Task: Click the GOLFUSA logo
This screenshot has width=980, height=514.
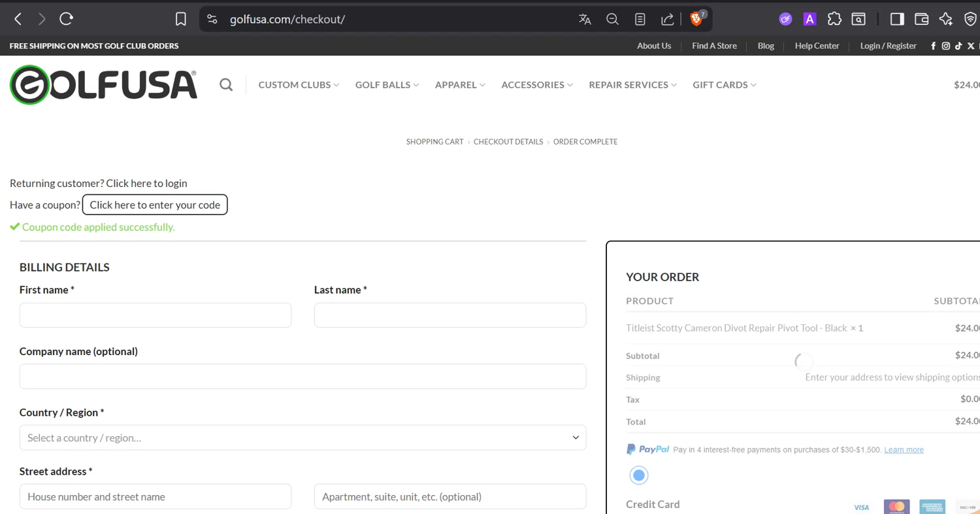Action: click(x=103, y=85)
